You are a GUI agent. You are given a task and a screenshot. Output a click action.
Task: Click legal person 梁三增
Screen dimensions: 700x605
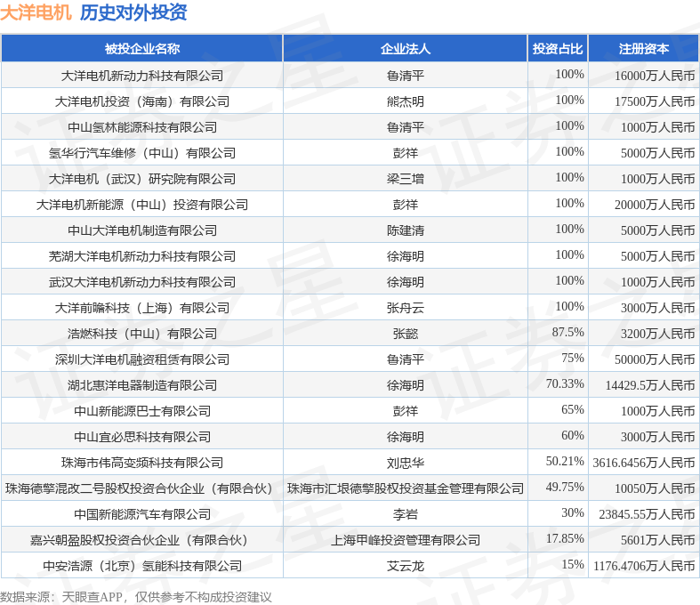pyautogui.click(x=406, y=179)
